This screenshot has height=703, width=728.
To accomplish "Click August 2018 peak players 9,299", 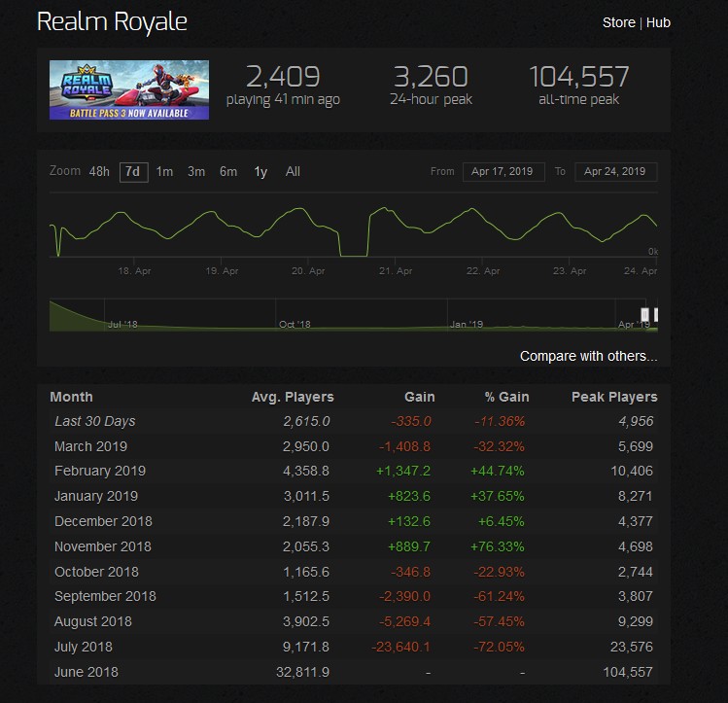I will [x=635, y=621].
